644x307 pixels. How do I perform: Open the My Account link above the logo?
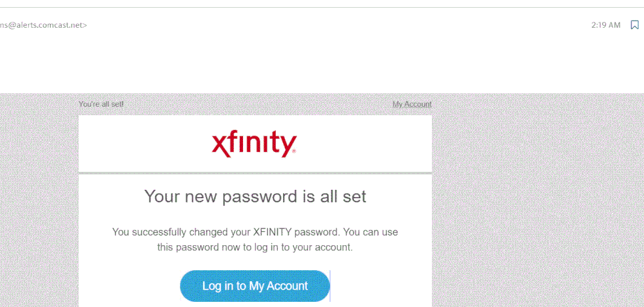tap(412, 104)
